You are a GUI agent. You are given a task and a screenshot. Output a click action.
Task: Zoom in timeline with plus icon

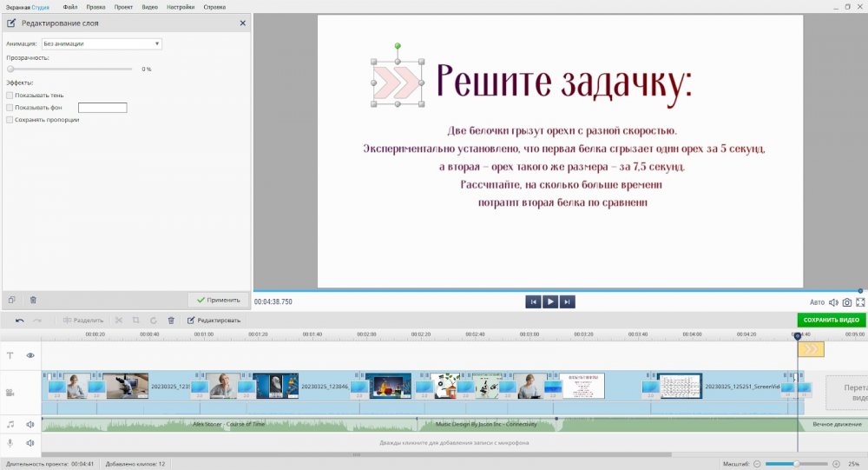tap(835, 464)
